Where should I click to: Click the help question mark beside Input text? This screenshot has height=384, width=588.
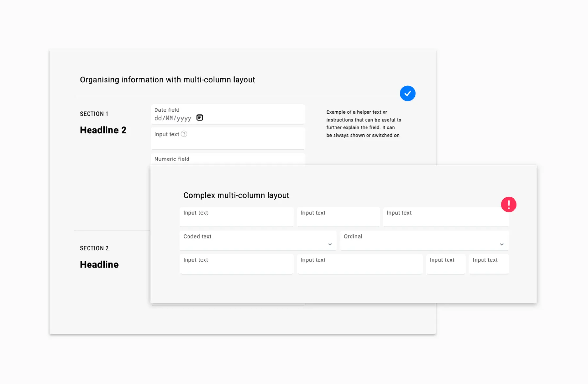[x=184, y=134]
